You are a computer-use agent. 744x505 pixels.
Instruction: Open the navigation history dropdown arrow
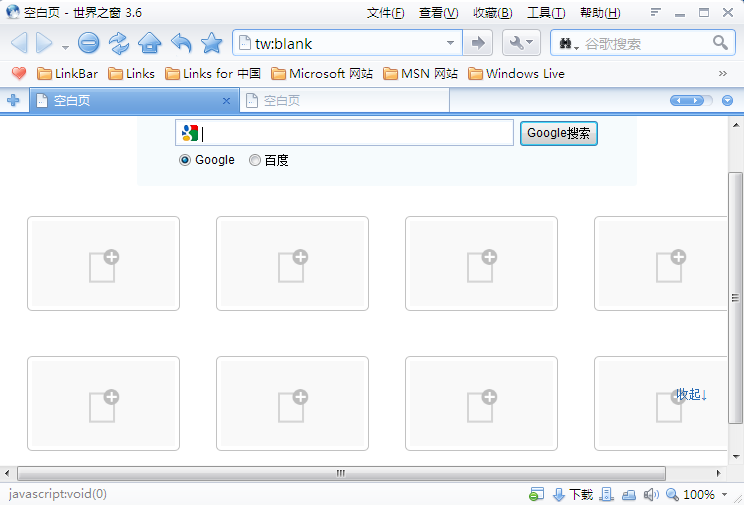pos(65,47)
